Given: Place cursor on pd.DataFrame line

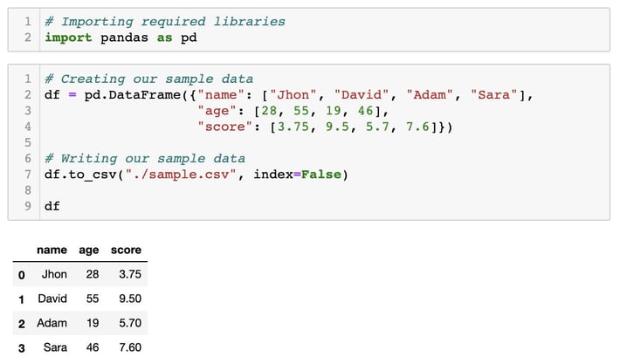Looking at the screenshot, I should (289, 95).
